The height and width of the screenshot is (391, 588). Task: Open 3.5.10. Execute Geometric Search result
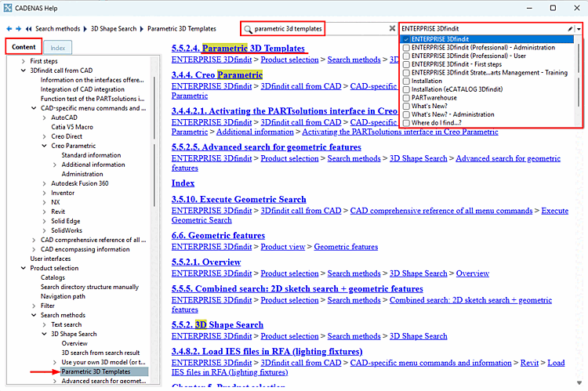tap(239, 200)
